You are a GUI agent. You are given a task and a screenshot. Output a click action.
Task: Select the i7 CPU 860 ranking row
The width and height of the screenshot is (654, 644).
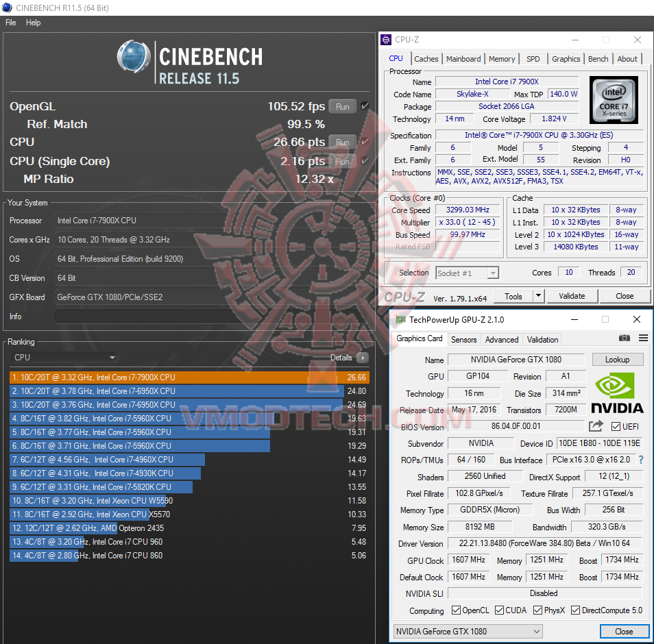[x=189, y=556]
